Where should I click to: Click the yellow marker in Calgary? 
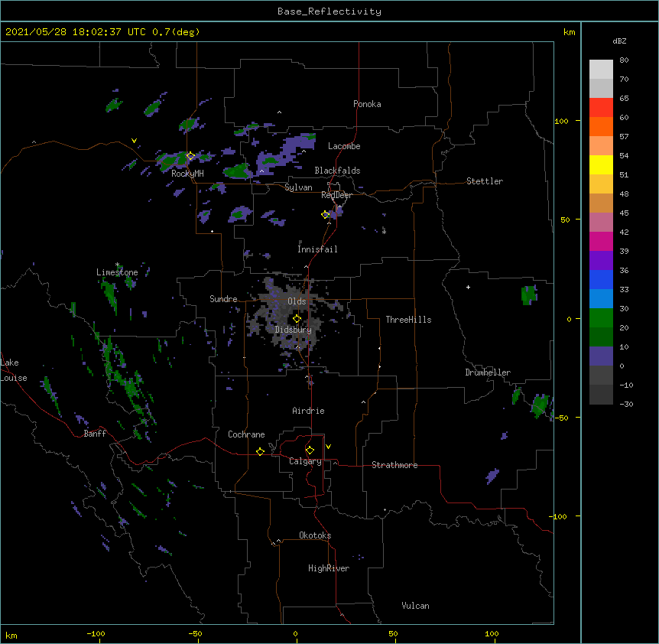pos(310,450)
